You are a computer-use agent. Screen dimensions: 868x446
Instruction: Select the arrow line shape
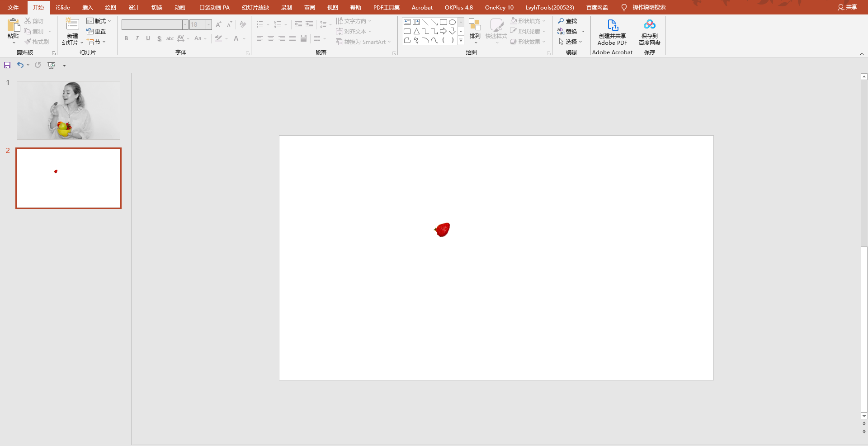tap(434, 22)
